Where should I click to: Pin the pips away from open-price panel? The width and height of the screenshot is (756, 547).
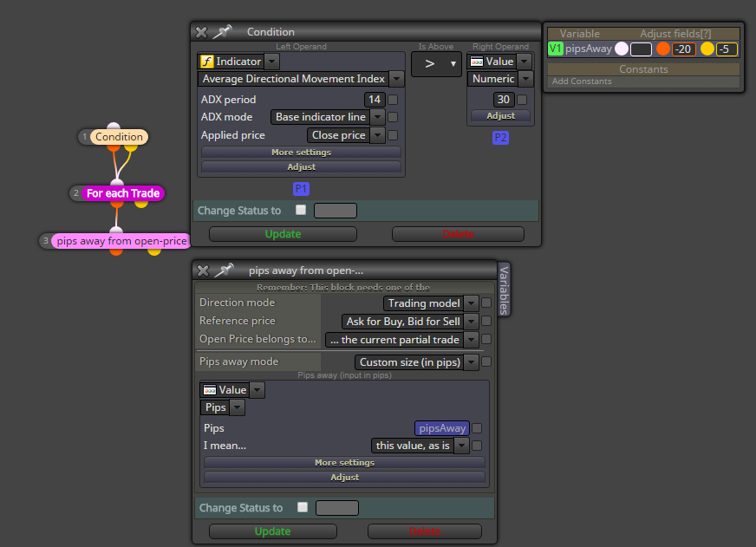225,270
